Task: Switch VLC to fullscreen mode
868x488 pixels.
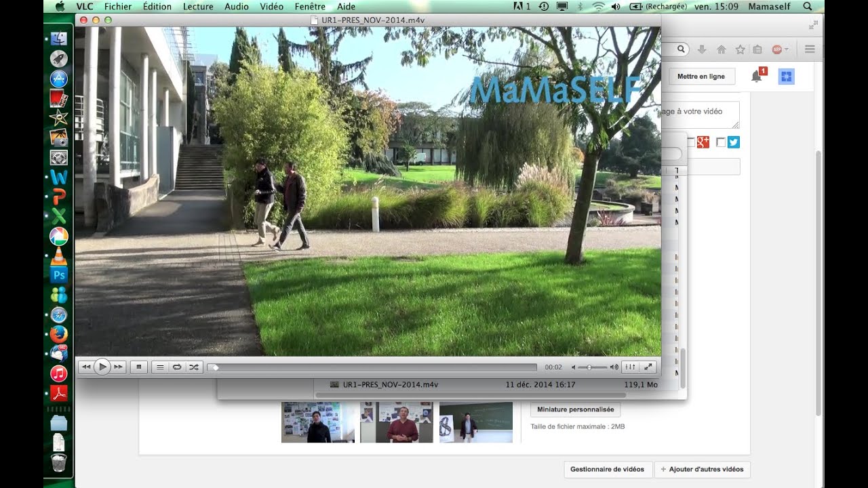Action: [x=648, y=367]
